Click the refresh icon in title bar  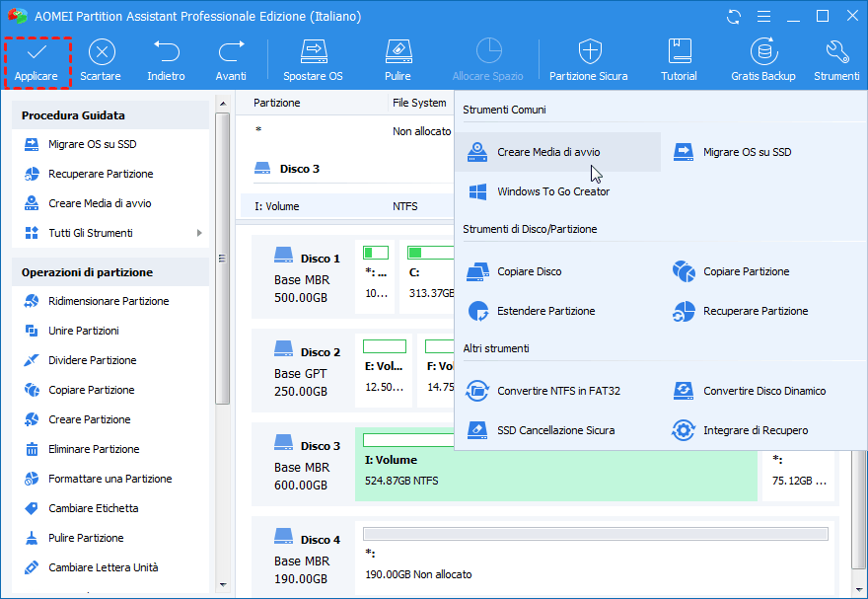733,17
